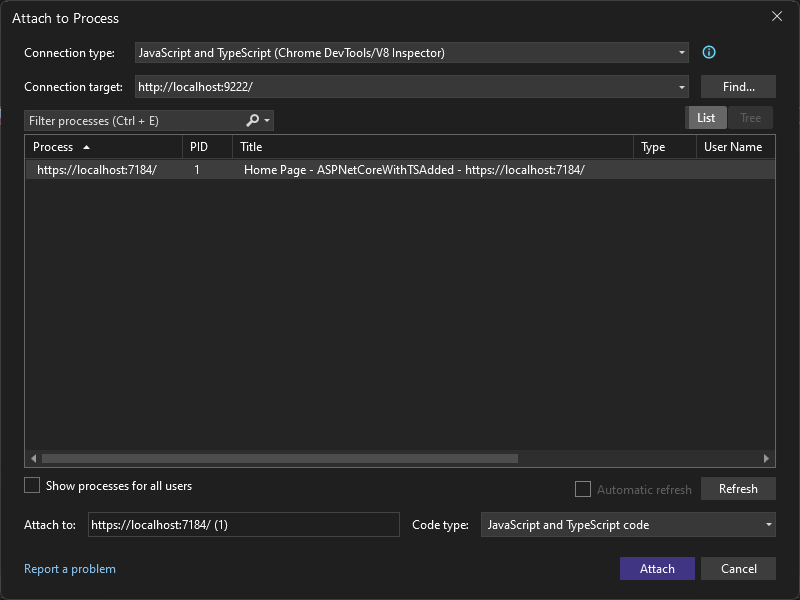
Task: Click the Cancel button
Action: 738,568
